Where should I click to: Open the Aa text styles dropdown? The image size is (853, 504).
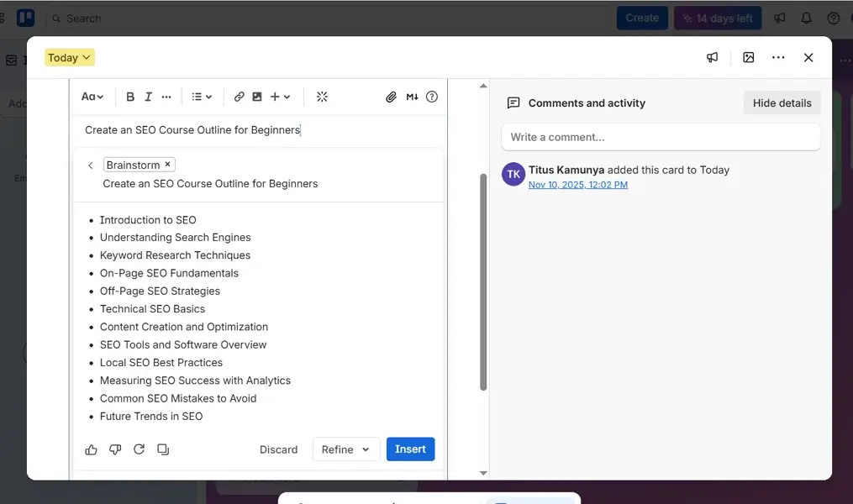tap(92, 96)
